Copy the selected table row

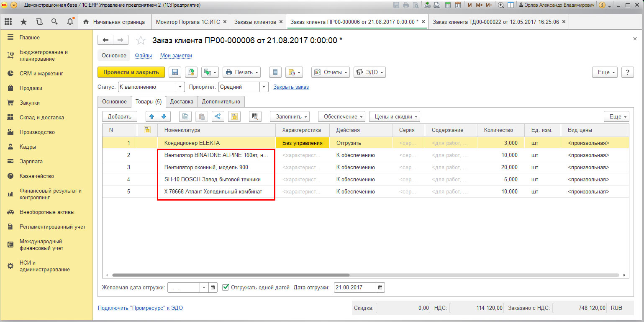point(185,116)
